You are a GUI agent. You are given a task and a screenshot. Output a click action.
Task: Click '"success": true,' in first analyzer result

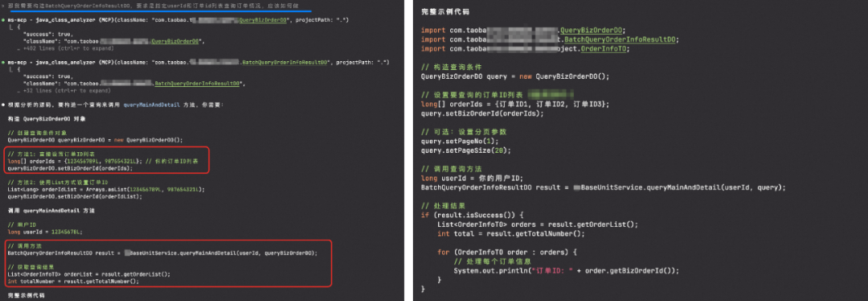pyautogui.click(x=47, y=34)
